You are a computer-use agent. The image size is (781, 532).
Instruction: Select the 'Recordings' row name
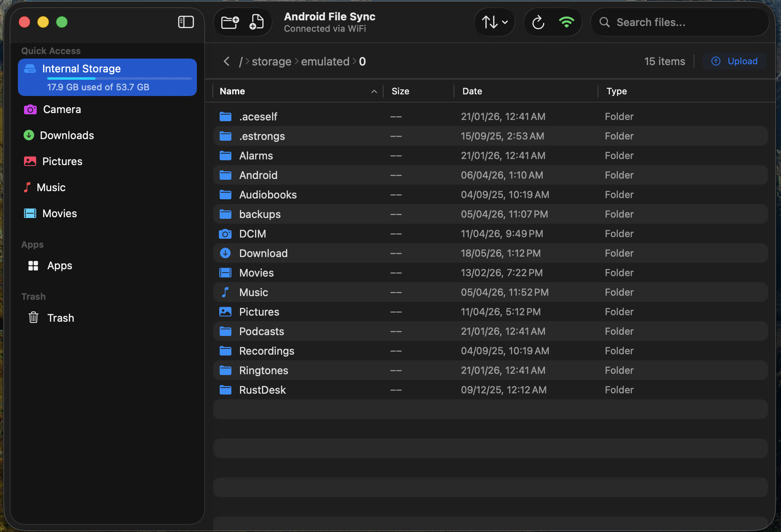266,351
